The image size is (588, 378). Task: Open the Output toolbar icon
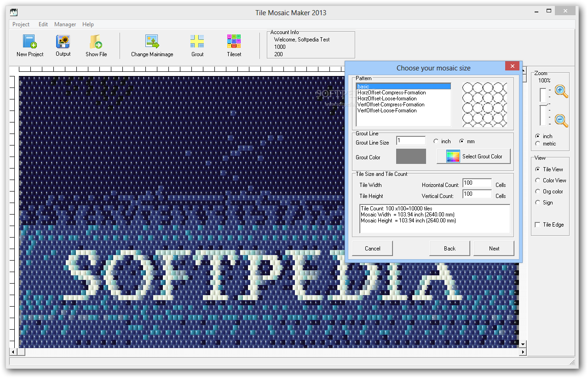[63, 42]
